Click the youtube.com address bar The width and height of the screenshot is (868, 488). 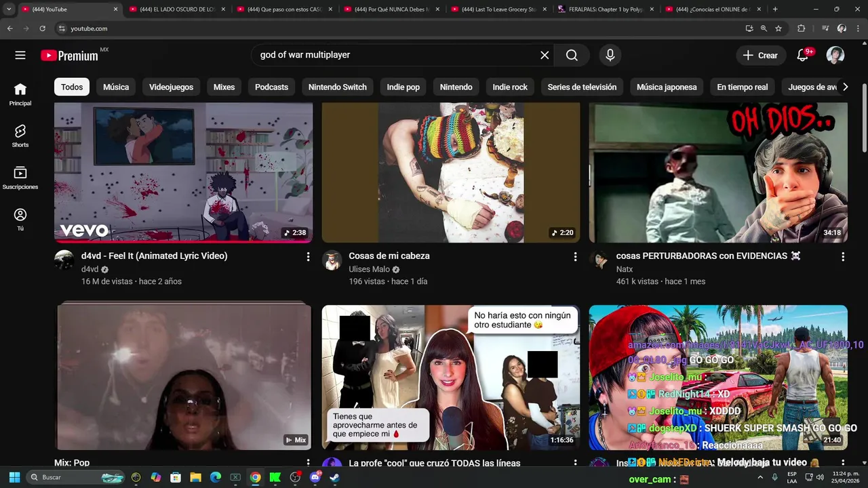click(400, 28)
